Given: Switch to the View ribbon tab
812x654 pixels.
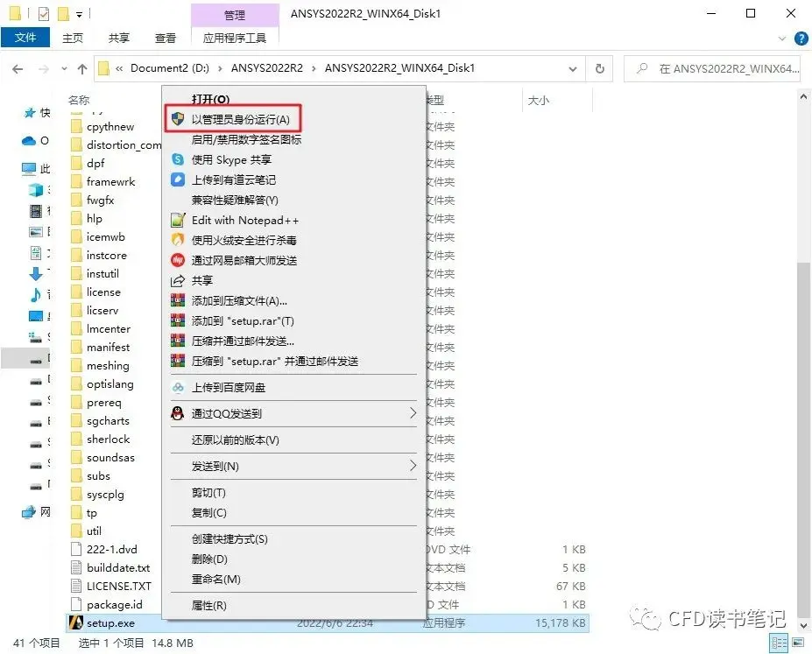Looking at the screenshot, I should pos(166,38).
